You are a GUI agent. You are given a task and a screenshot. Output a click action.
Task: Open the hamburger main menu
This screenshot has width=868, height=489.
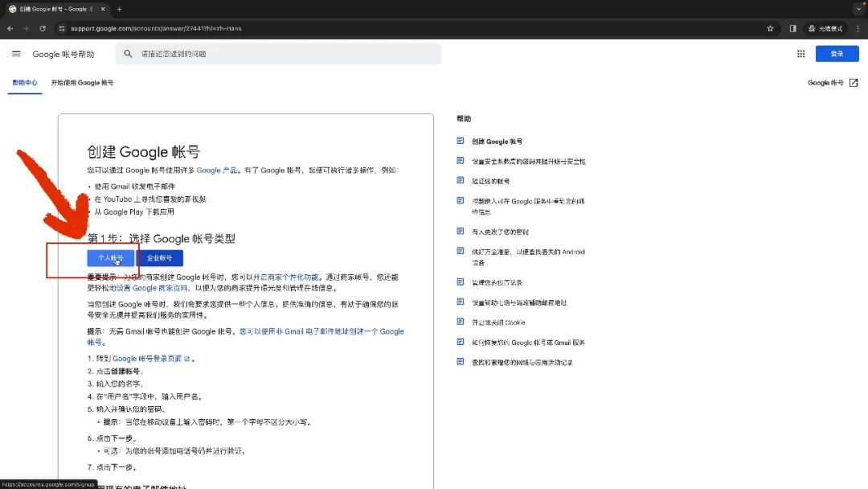(16, 54)
